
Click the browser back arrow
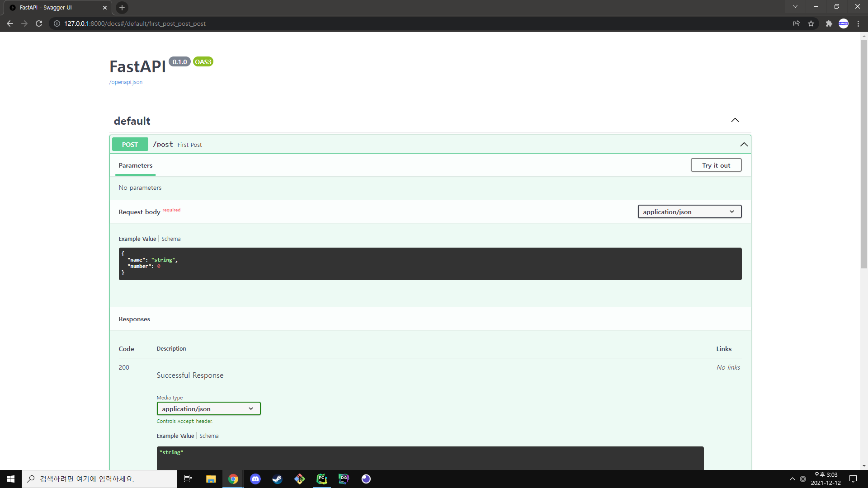click(10, 23)
